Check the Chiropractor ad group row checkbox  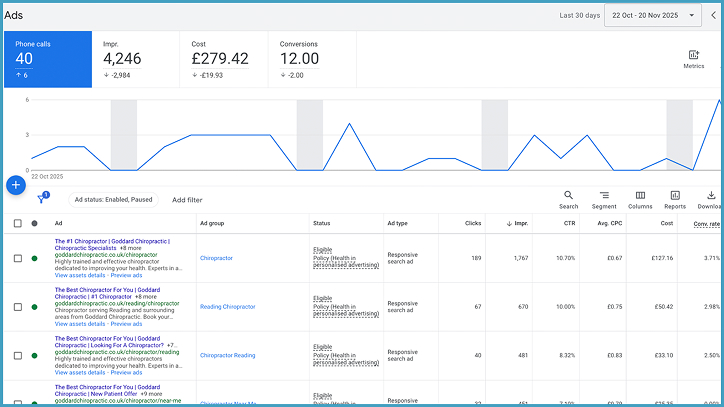[x=17, y=258]
